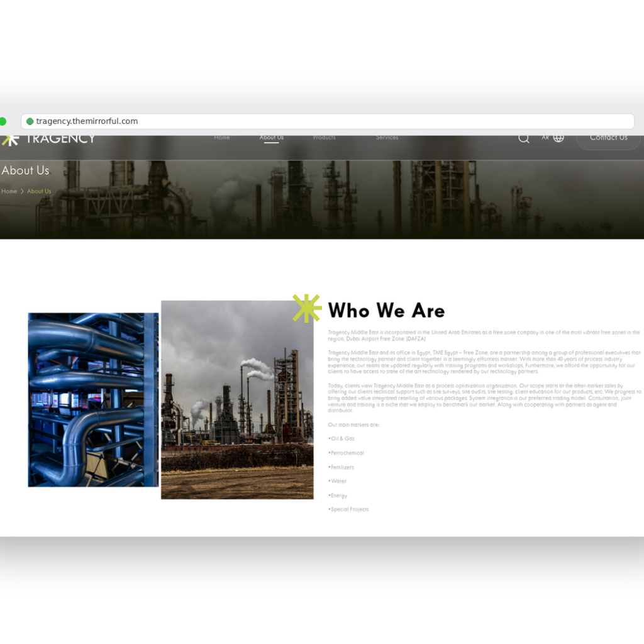Viewport: 644px width, 644px height.
Task: Click the search magnifier icon in header
Action: 524,138
